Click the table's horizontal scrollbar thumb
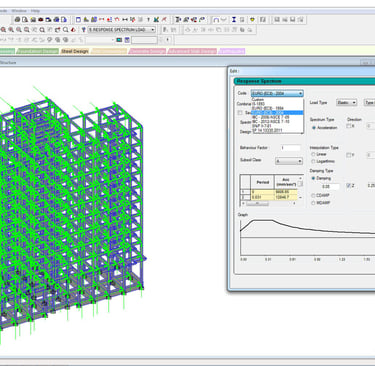The height and width of the screenshot is (366, 375). 257,203
